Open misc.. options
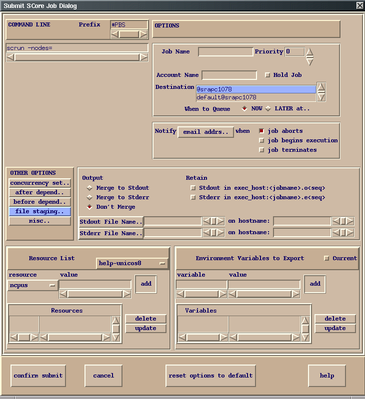 click(x=40, y=221)
